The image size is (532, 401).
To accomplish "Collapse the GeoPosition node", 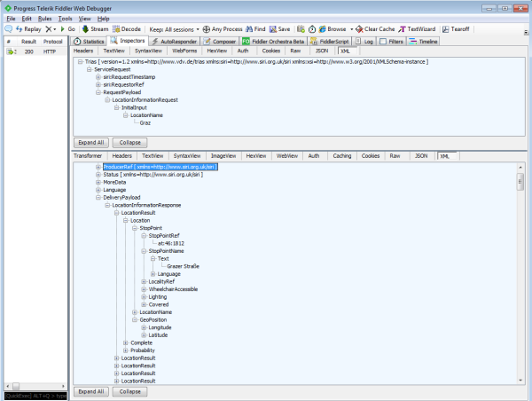I will pos(135,320).
